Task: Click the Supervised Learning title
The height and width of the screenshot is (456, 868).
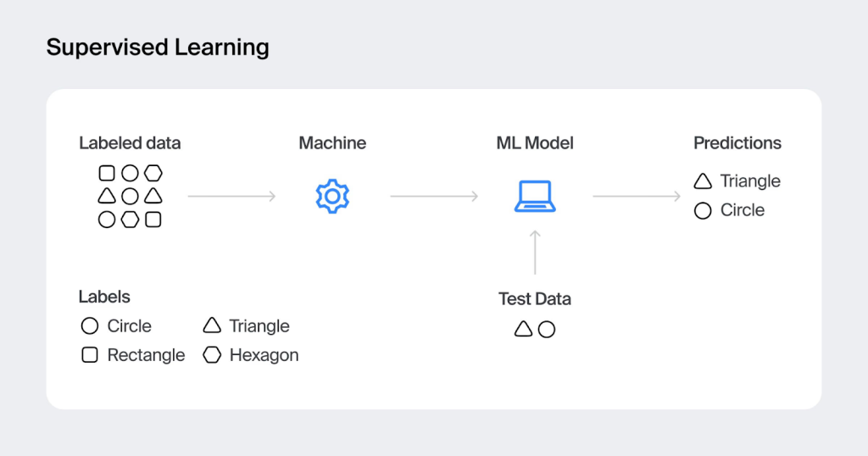Action: pos(158,47)
